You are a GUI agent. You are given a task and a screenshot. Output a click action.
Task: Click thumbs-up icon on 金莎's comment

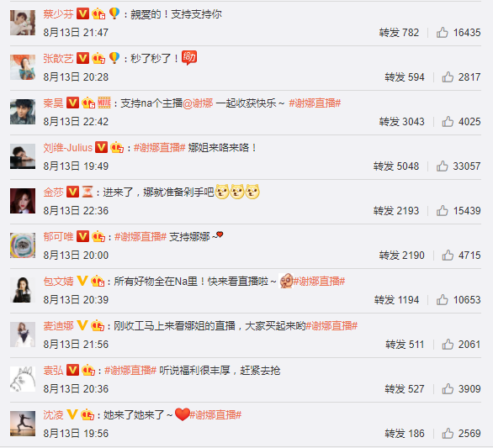coord(442,211)
